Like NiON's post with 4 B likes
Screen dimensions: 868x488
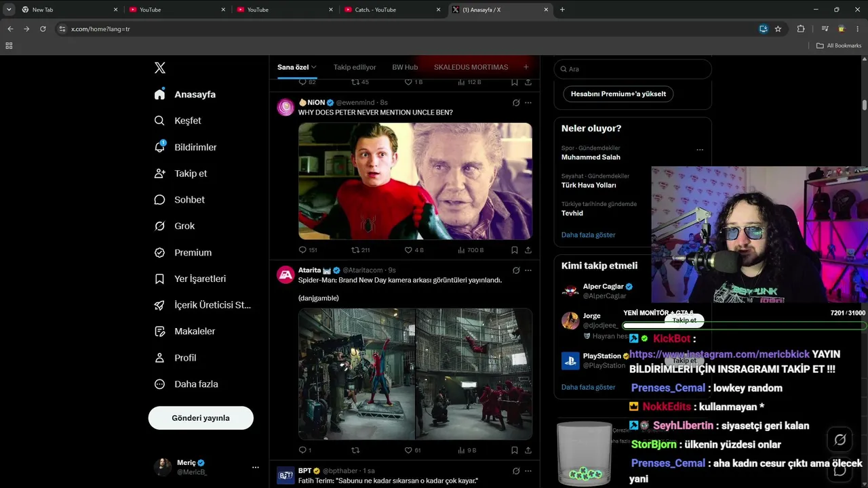point(414,250)
